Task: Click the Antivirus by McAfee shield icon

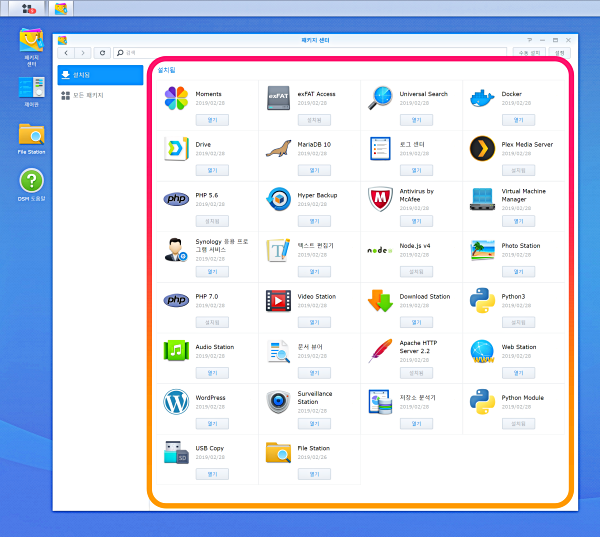Action: [380, 199]
